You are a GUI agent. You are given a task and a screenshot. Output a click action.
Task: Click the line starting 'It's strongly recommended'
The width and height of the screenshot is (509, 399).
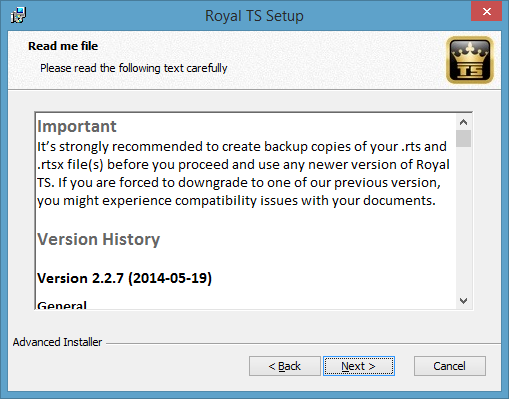[x=242, y=147]
